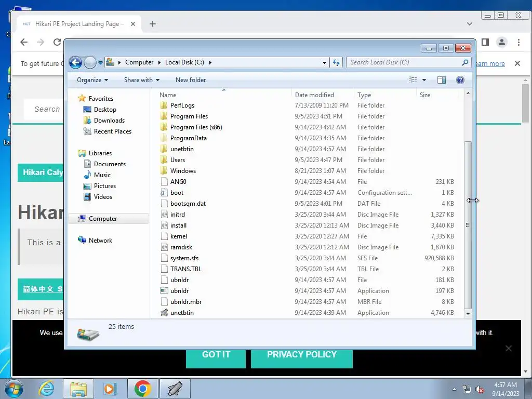This screenshot has width=532, height=399.
Task: Select the Users folder
Action: click(178, 160)
